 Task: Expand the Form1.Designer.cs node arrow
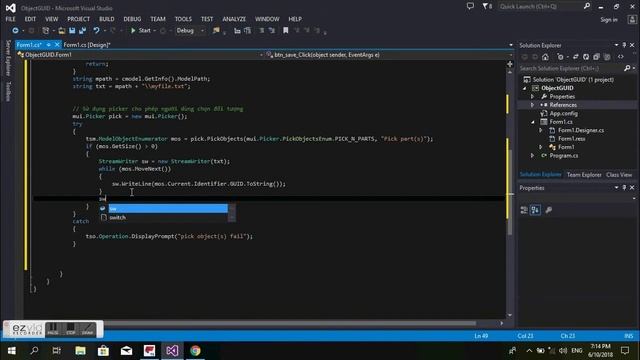(x=541, y=130)
